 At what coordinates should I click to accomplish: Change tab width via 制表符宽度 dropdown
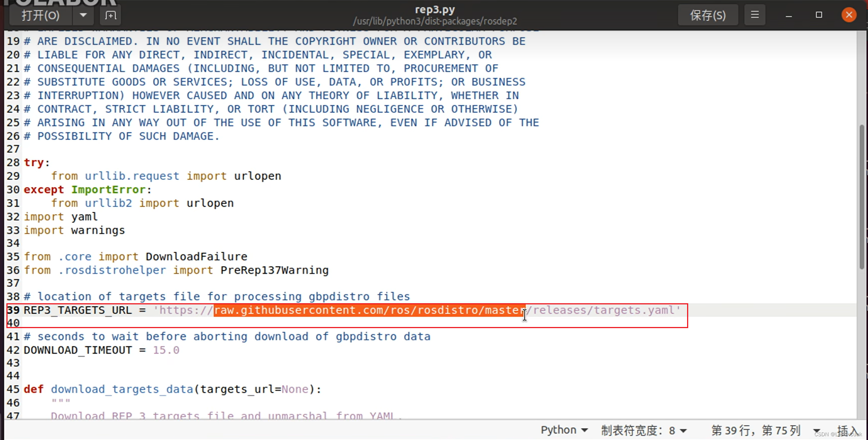pos(644,430)
